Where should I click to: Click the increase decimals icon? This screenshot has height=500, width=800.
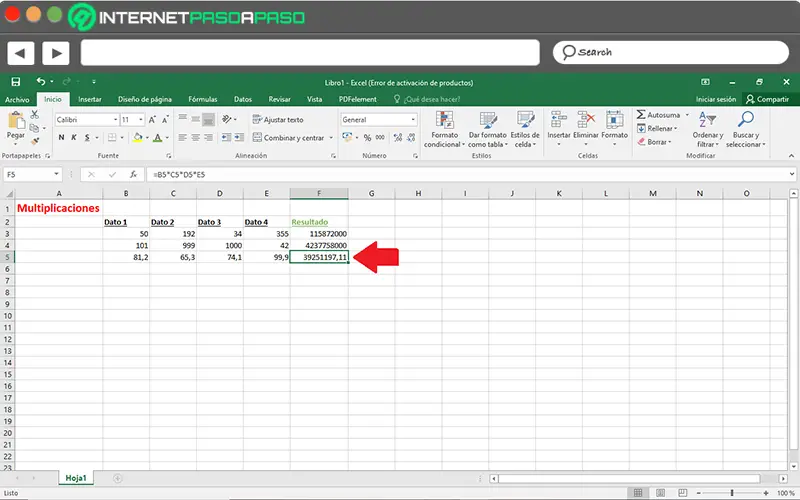click(x=398, y=137)
